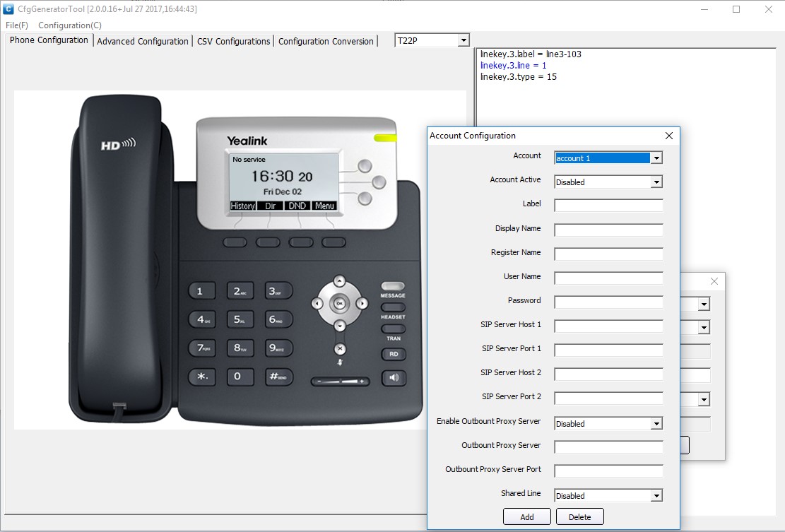
Task: Click the phone's X cancel key
Action: 339,348
